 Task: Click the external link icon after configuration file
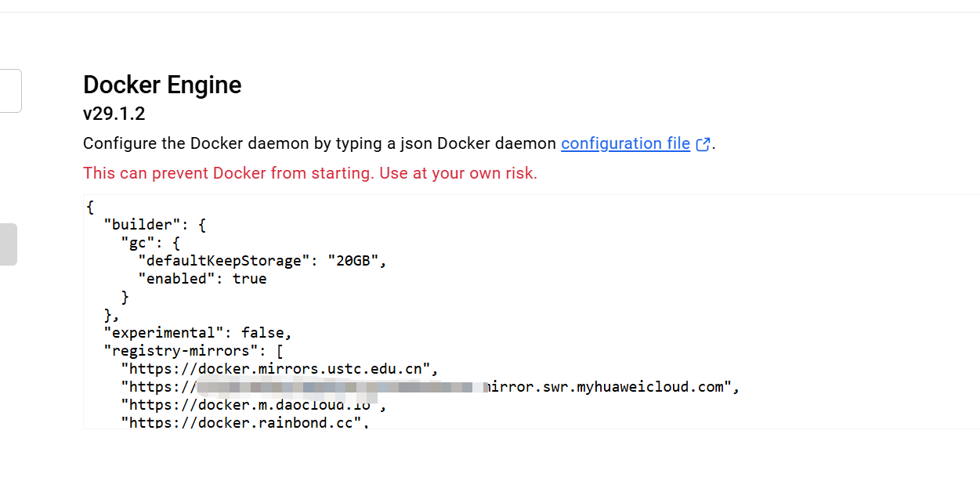(x=703, y=144)
